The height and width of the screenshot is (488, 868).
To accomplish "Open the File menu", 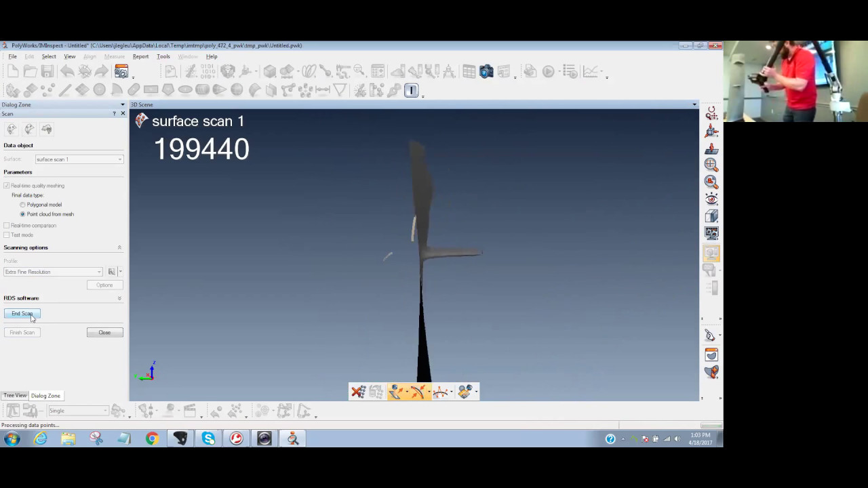I will pos(12,56).
